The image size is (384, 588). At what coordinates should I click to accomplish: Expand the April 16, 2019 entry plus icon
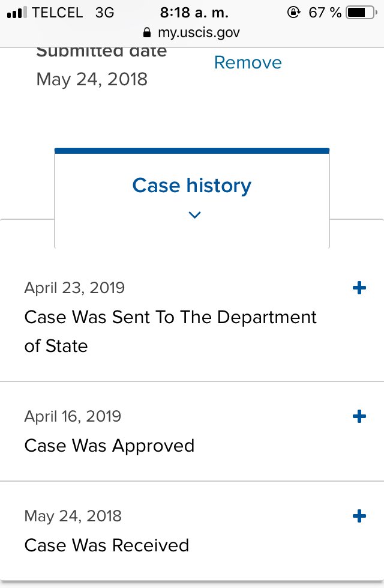pyautogui.click(x=359, y=416)
